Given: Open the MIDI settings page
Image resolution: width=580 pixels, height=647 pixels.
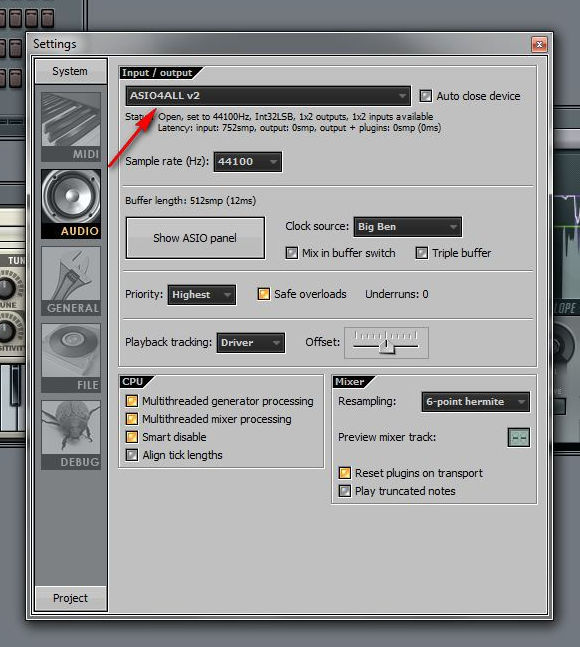Looking at the screenshot, I should [71, 127].
